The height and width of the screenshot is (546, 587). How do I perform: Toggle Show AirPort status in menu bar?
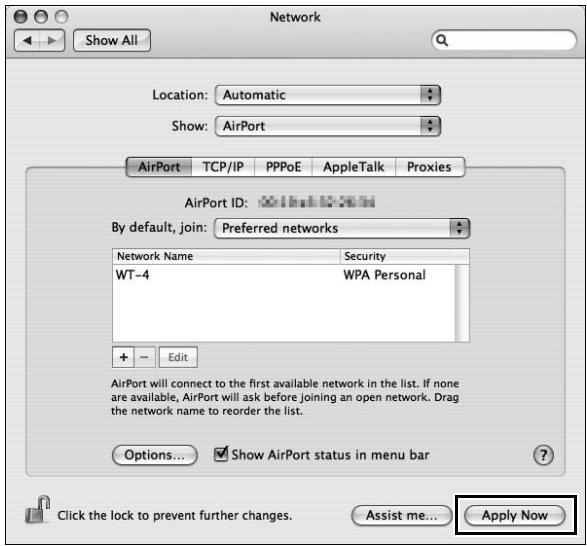pos(221,454)
